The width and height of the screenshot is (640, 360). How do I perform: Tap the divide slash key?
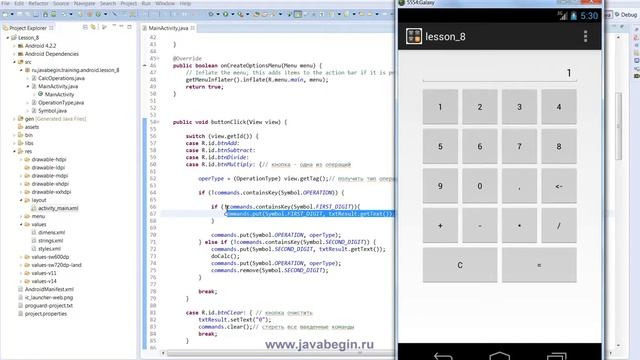coord(559,226)
